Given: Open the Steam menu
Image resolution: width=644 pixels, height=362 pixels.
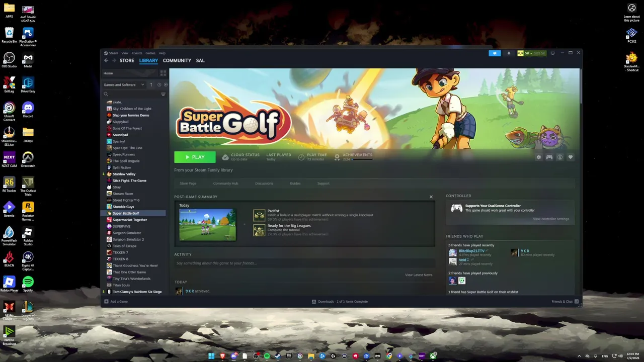Looking at the screenshot, I should pyautogui.click(x=113, y=53).
